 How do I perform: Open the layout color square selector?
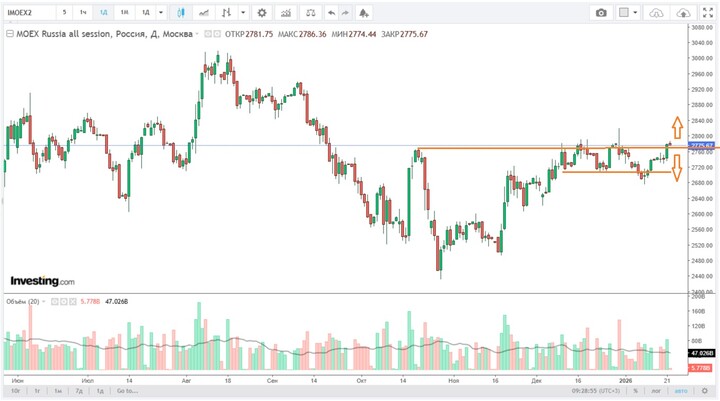click(626, 13)
